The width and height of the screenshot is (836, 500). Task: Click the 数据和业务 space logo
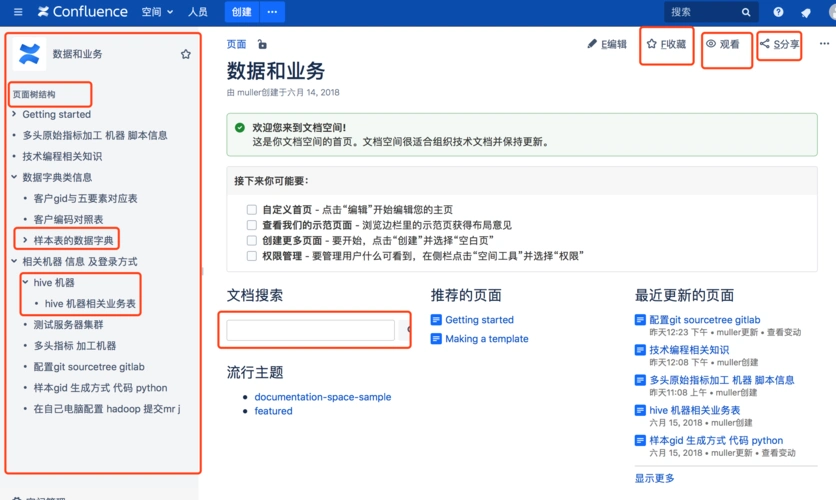(29, 54)
